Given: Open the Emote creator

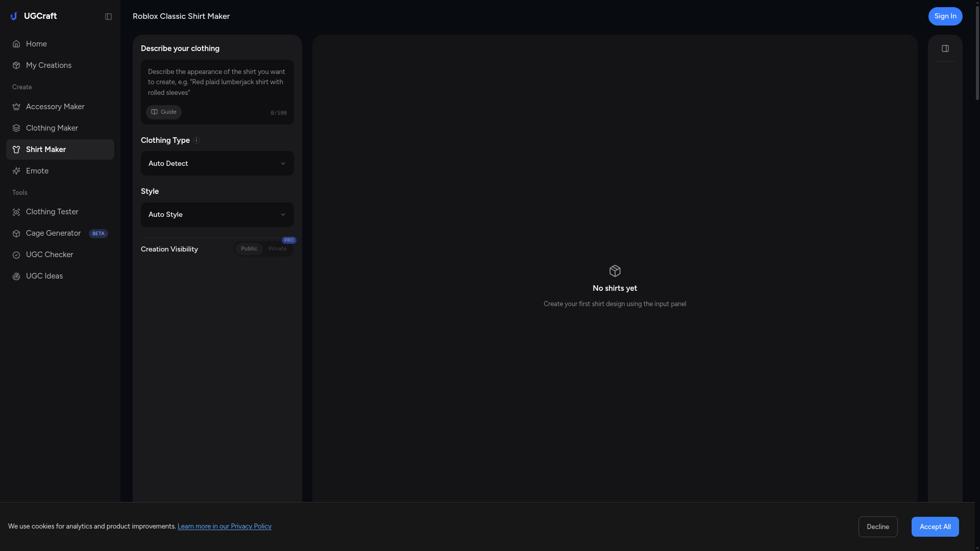Looking at the screenshot, I should pos(60,171).
